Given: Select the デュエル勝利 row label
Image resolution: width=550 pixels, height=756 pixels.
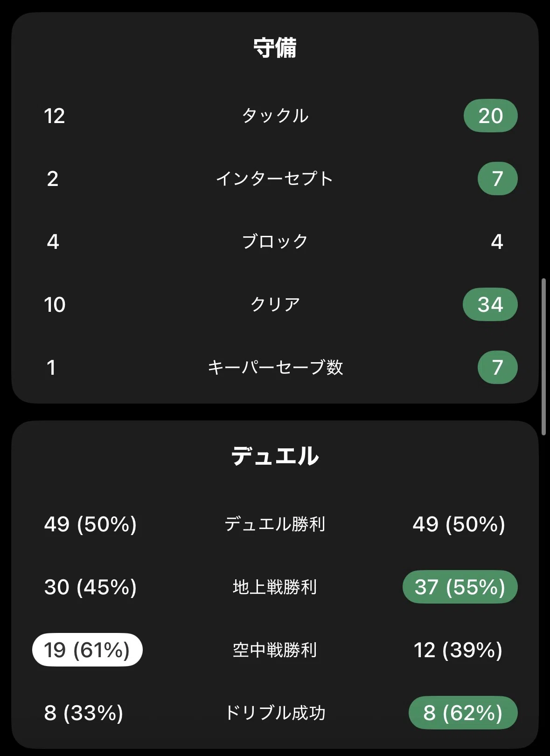Looking at the screenshot, I should tap(275, 524).
